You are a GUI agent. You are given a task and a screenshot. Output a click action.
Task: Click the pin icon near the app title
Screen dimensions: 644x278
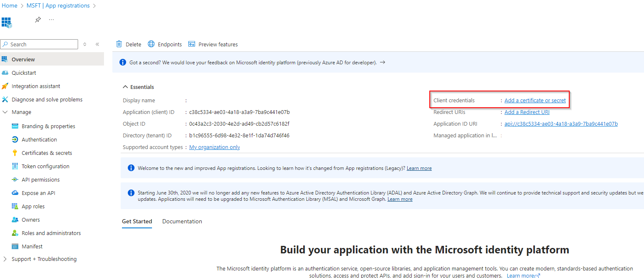tap(38, 20)
